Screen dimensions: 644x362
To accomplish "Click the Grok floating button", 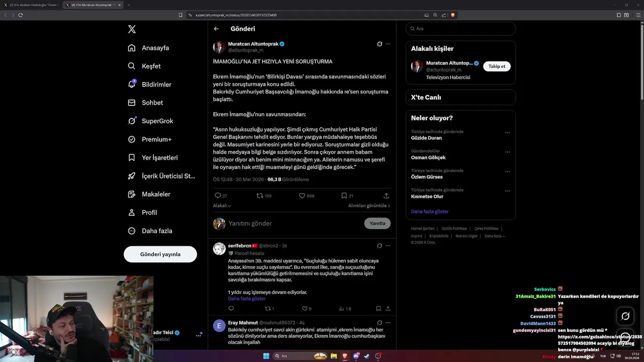I will (x=625, y=316).
